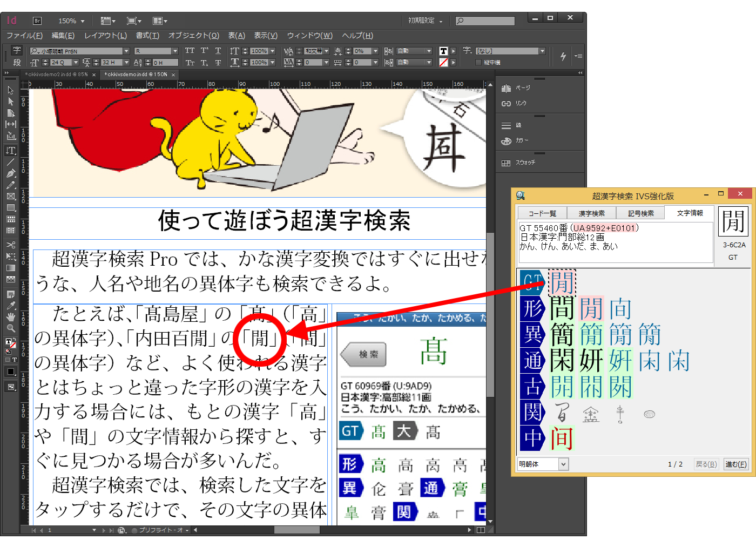The image size is (756, 540).
Task: Select the Type tool in the toolbox
Action: (x=11, y=151)
